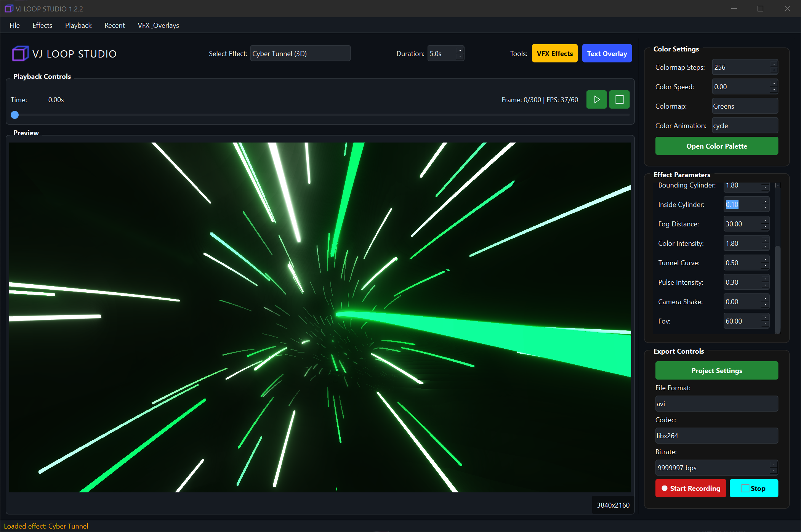This screenshot has width=801, height=532.
Task: Decrease the Fov value with the stepper
Action: 766,323
